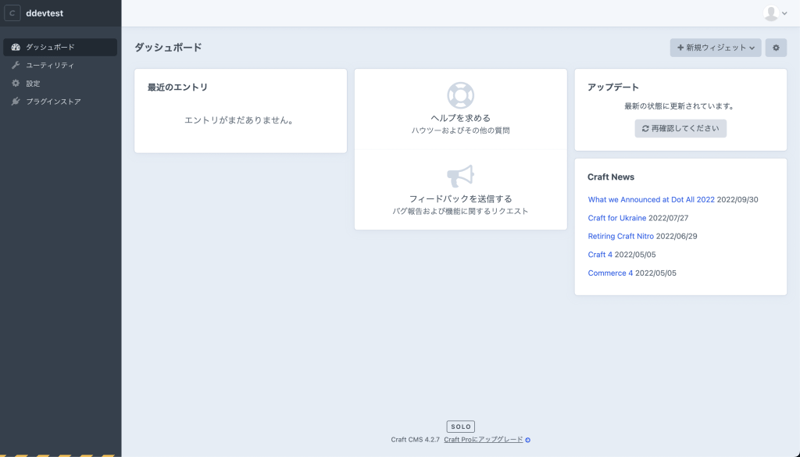
Task: Click the lifebuoy help icon
Action: coord(461,95)
